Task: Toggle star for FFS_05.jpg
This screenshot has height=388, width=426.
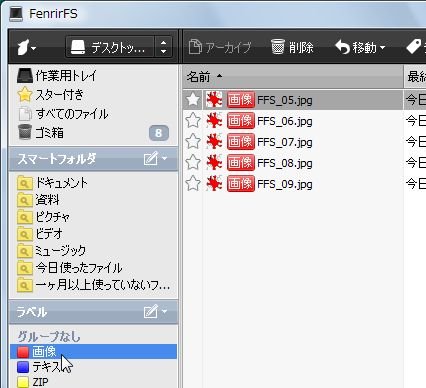Action: pyautogui.click(x=193, y=100)
